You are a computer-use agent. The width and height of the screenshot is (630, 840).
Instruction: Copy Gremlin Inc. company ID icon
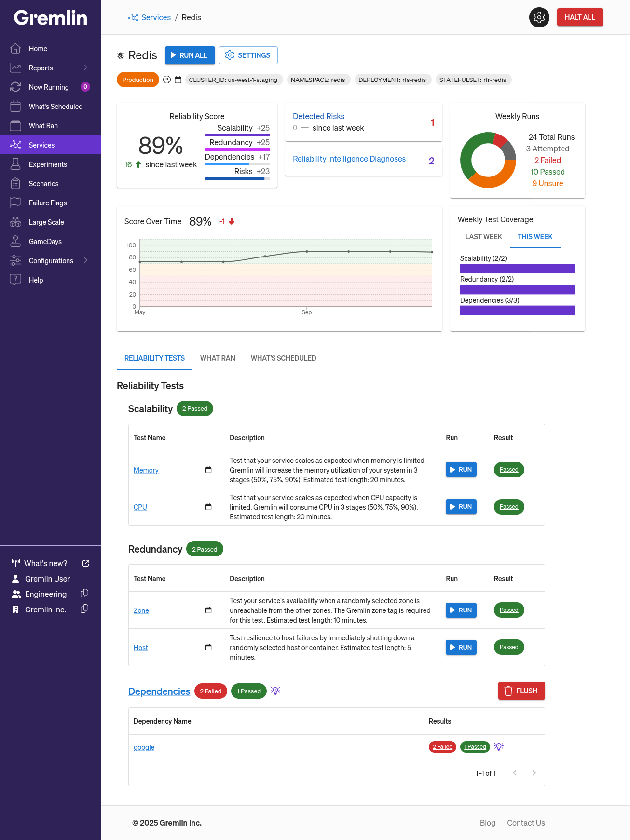(84, 609)
